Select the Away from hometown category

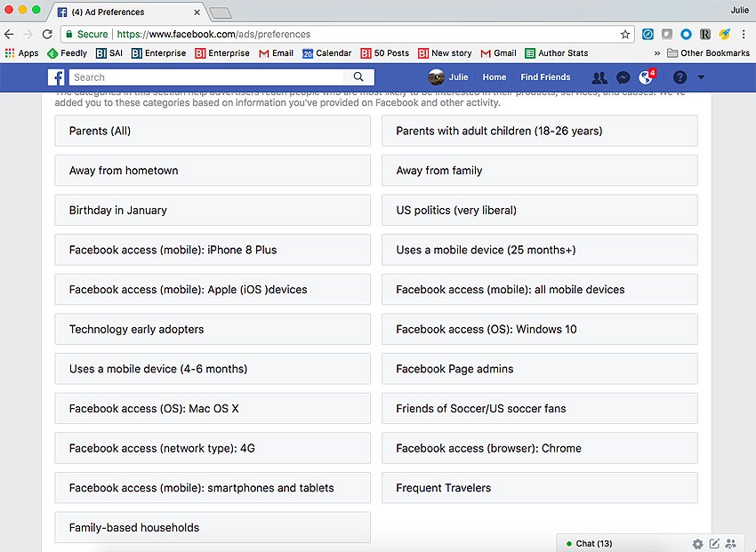click(213, 170)
